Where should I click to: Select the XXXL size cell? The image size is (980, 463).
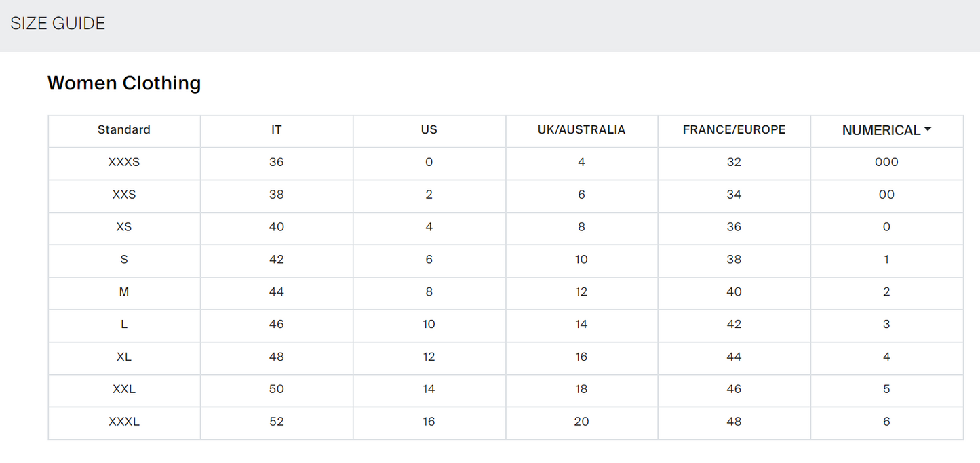(x=124, y=422)
